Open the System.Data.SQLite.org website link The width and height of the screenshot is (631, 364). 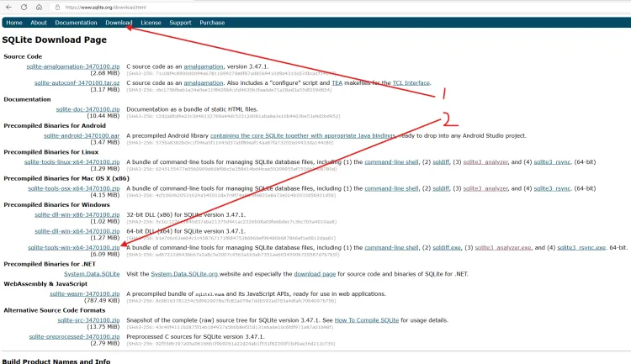pos(184,274)
